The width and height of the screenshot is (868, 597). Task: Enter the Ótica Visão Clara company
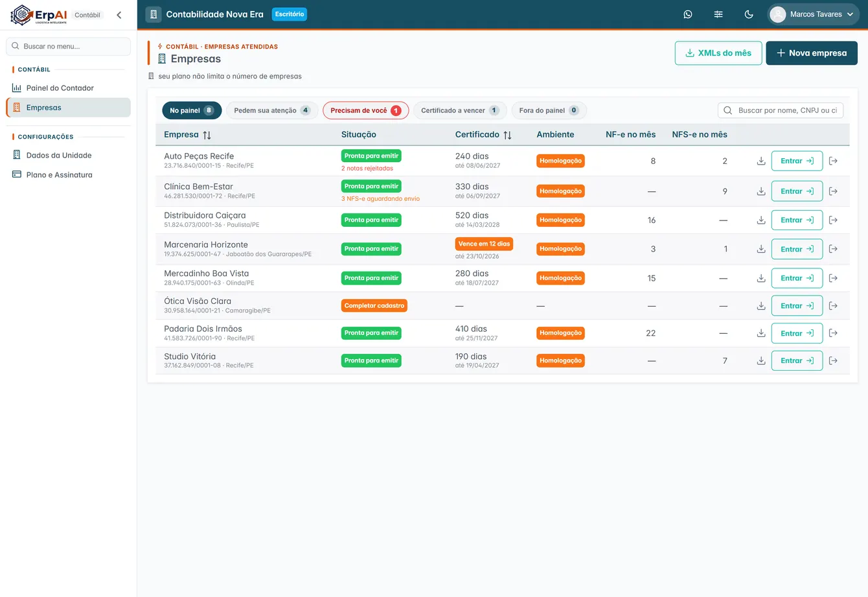pyautogui.click(x=797, y=306)
